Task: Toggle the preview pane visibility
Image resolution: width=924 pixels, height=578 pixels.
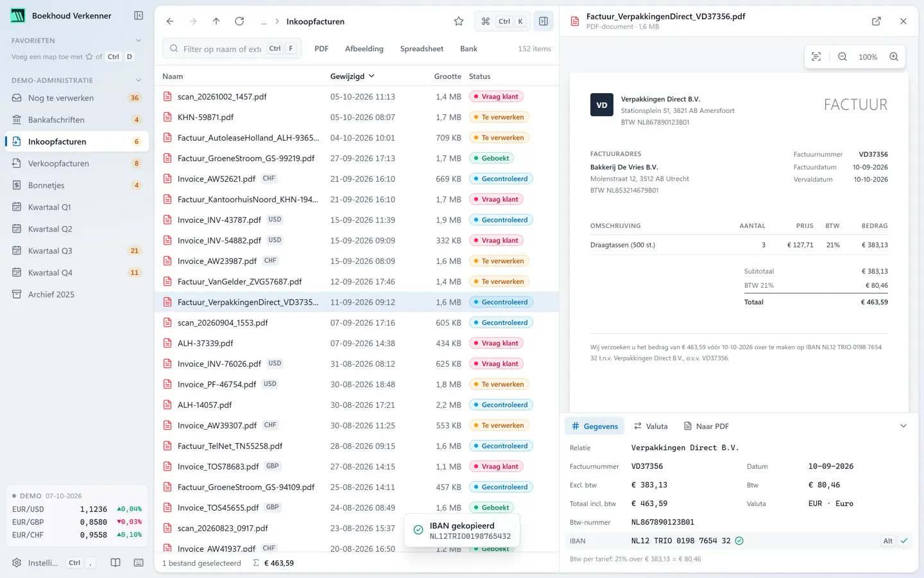Action: pyautogui.click(x=543, y=21)
